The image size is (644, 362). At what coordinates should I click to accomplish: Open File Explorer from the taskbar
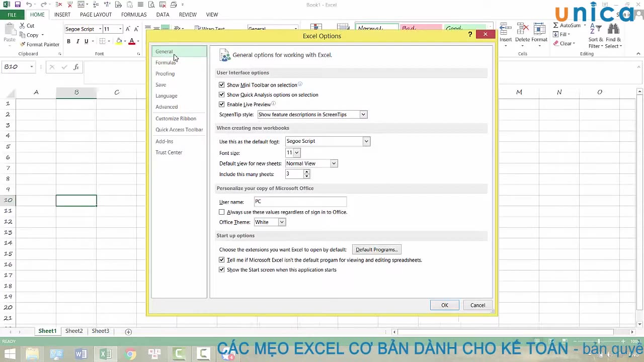(32, 354)
